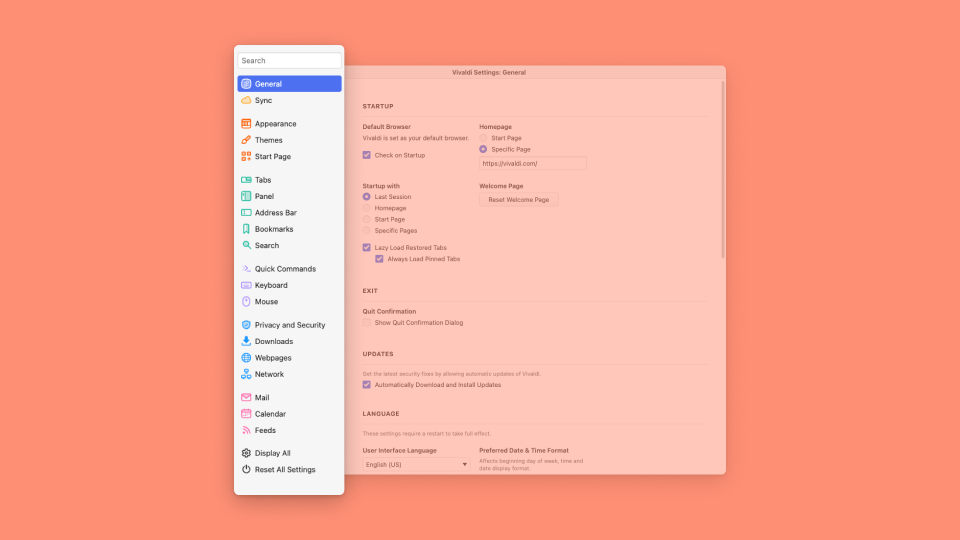Click the Webpages globe icon
This screenshot has height=540, width=960.
point(246,358)
